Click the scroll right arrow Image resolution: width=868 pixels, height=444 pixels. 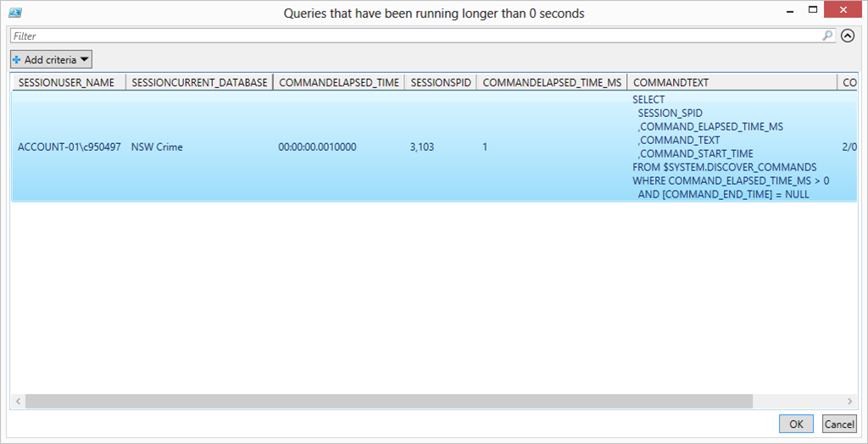pyautogui.click(x=849, y=401)
